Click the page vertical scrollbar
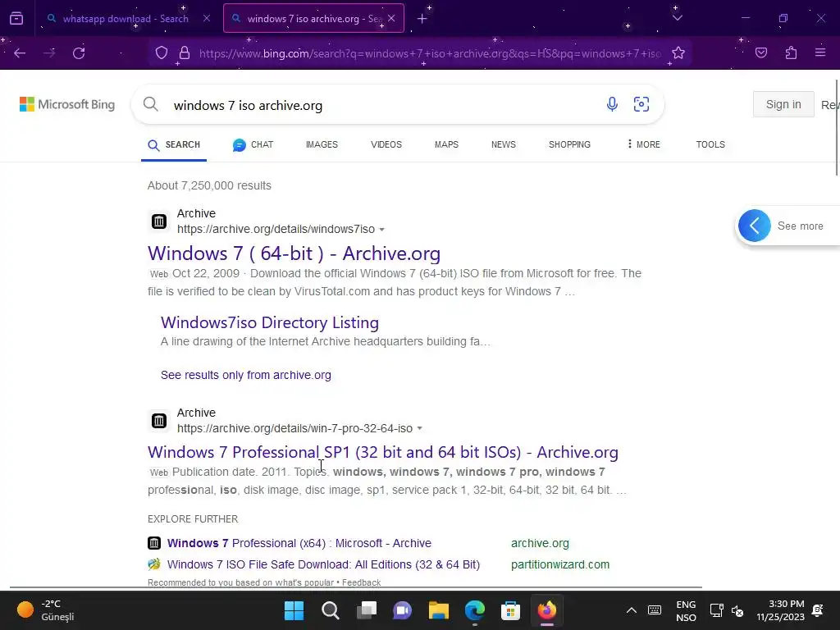The image size is (840, 630). click(x=836, y=127)
